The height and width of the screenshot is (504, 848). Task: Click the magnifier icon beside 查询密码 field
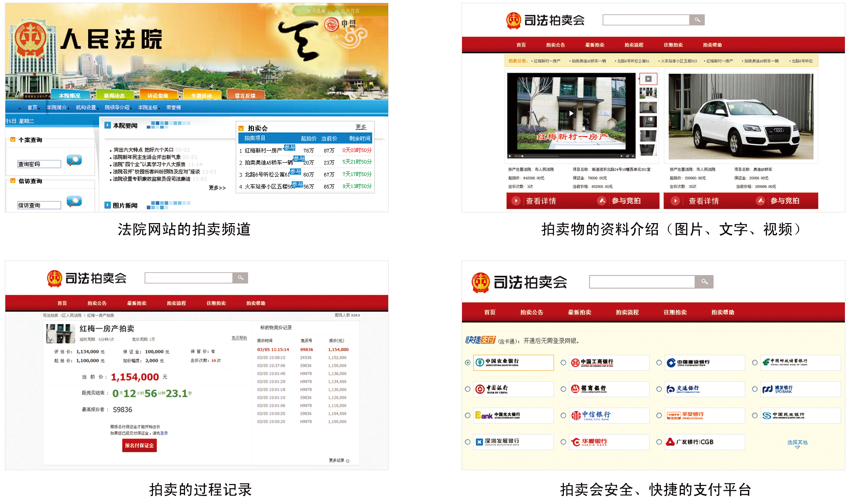[74, 160]
